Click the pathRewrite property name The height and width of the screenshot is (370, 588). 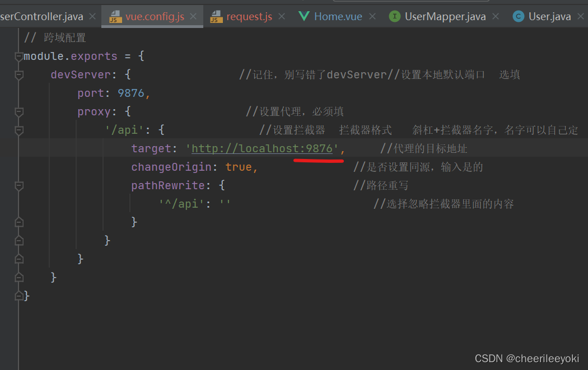[168, 185]
